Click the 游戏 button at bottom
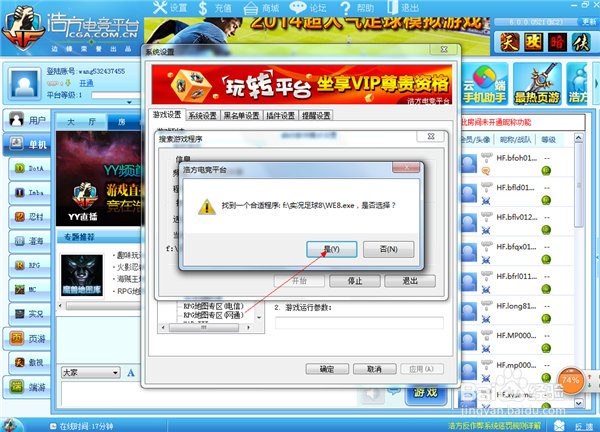This screenshot has width=600, height=432. 426,393
